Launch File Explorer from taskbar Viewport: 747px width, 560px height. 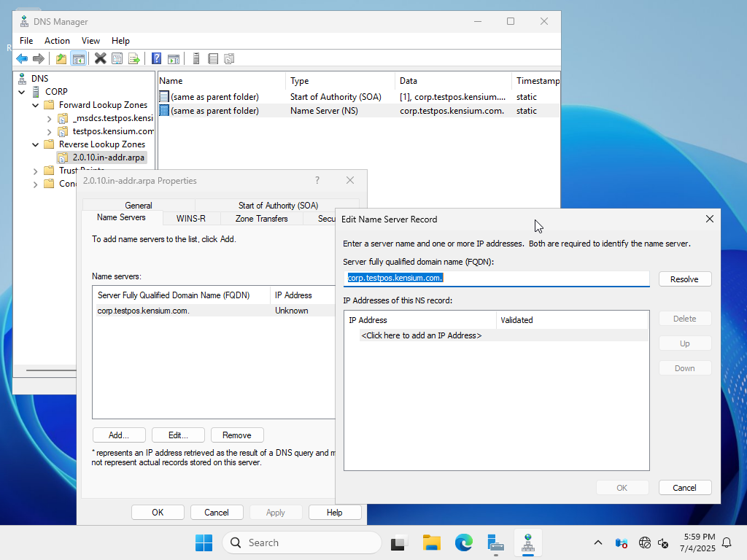tap(432, 542)
